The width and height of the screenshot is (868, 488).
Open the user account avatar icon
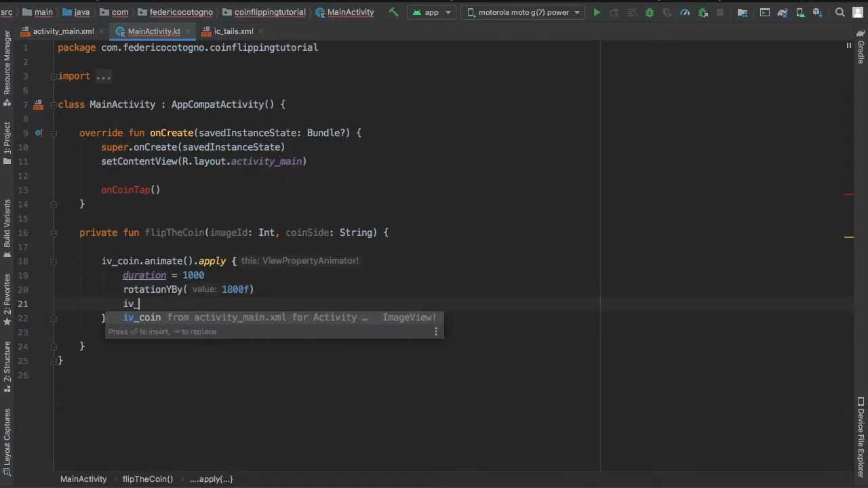(859, 12)
